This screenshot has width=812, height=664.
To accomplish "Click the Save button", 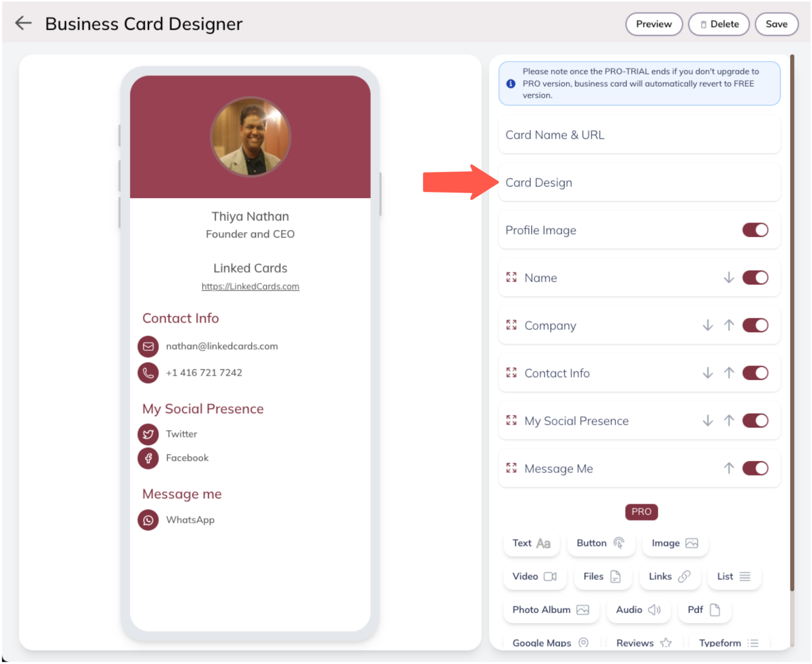I will click(777, 24).
